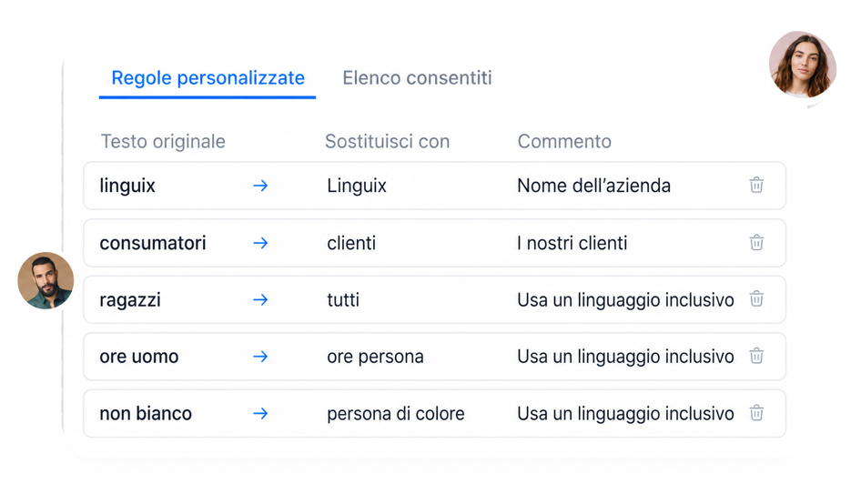Click the woman's profile avatar

pos(802,65)
